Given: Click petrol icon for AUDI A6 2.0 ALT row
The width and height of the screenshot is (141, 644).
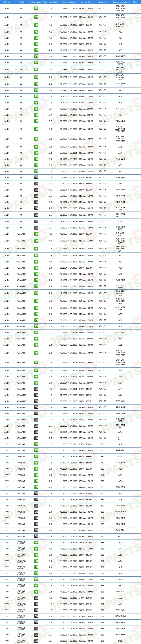Looking at the screenshot, I should click(x=36, y=44).
